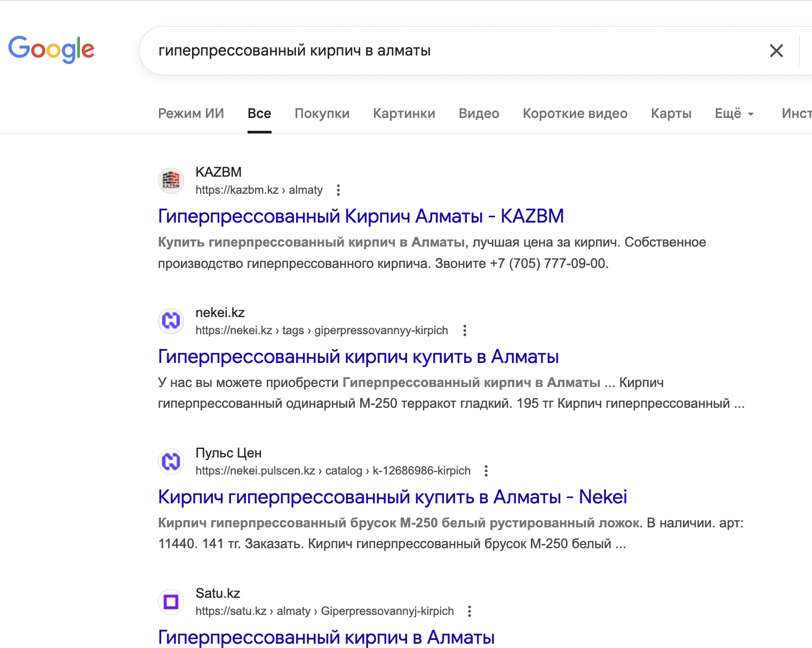The height and width of the screenshot is (648, 812).
Task: Click the nekei.kz site favicon
Action: click(171, 321)
